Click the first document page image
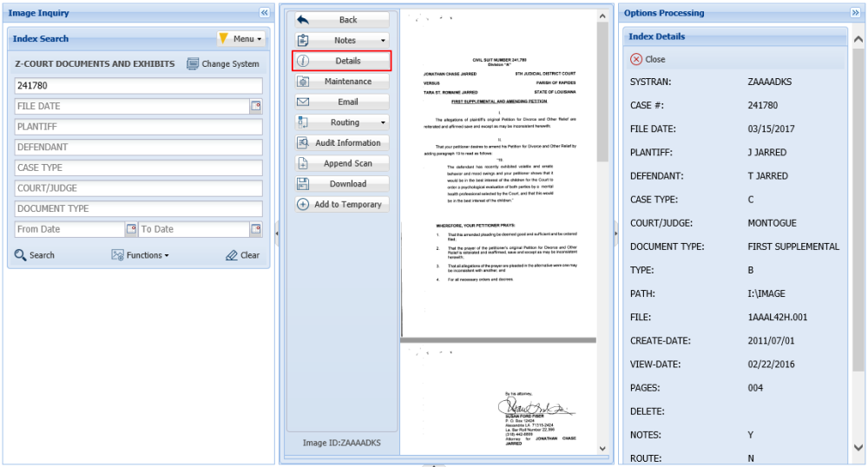Viewport: 868px width, 467px height. (x=499, y=174)
